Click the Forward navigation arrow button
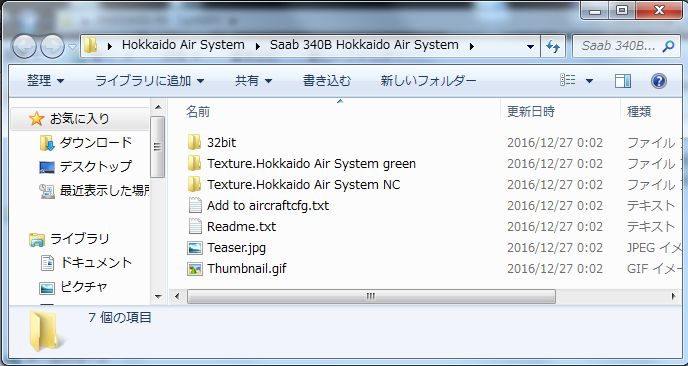 (52, 47)
